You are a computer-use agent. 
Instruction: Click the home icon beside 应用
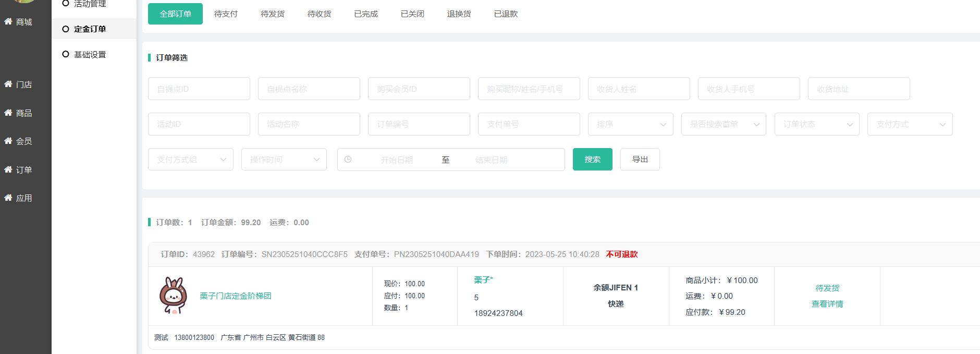8,198
